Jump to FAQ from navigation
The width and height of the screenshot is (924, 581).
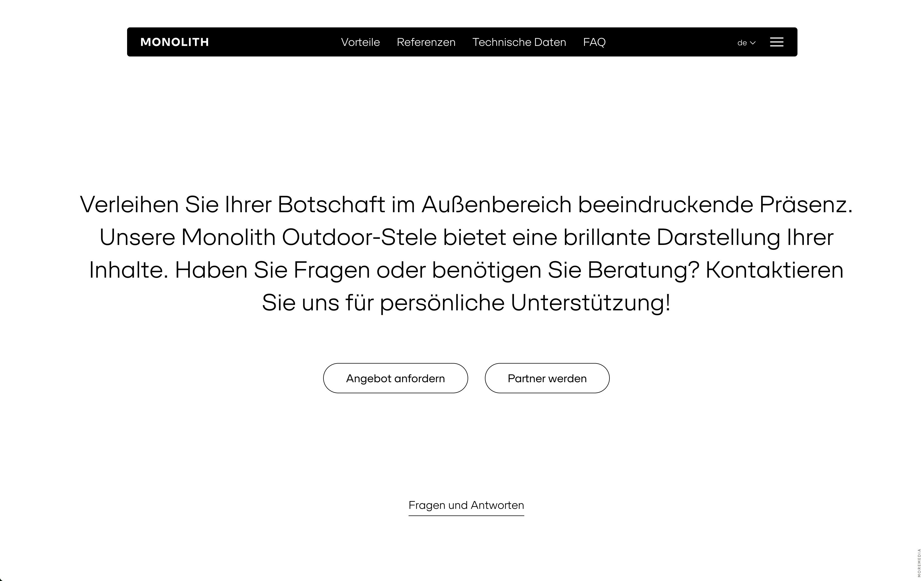(594, 42)
